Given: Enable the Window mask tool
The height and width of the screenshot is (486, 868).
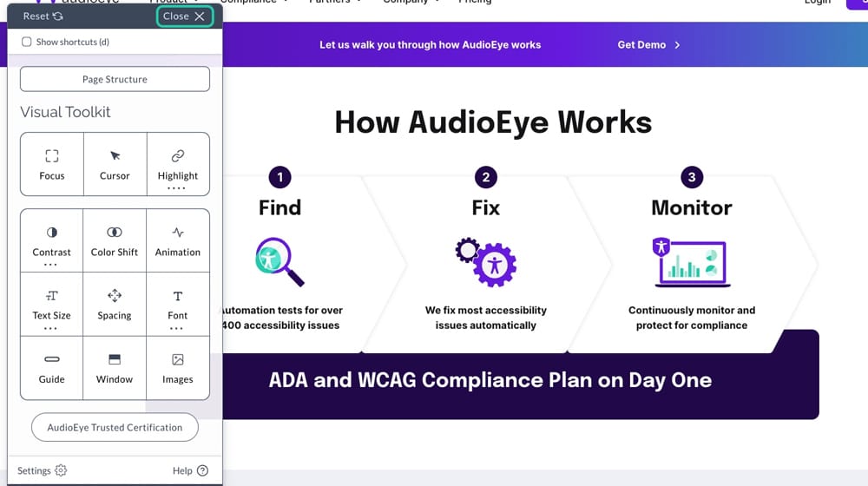Looking at the screenshot, I should tap(114, 368).
